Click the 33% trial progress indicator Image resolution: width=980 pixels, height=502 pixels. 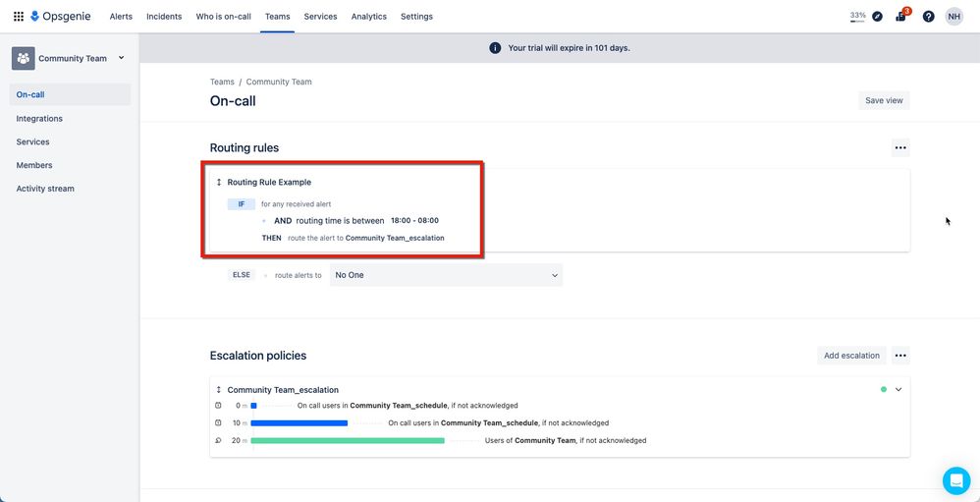tap(857, 17)
